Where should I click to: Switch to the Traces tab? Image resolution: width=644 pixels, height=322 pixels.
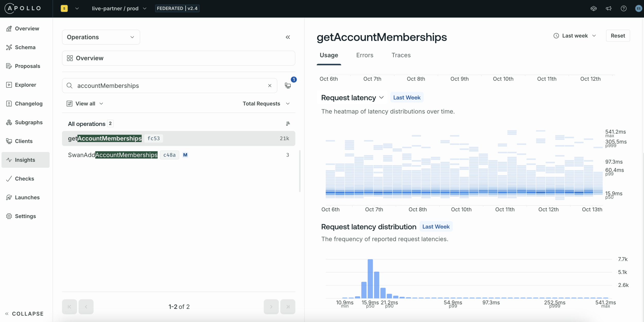401,55
